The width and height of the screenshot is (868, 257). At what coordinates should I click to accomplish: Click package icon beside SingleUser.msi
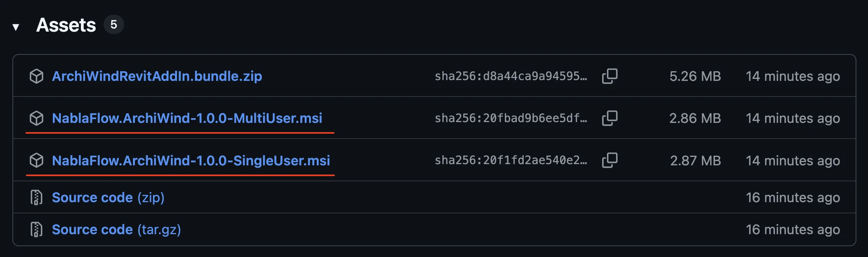[x=36, y=161]
